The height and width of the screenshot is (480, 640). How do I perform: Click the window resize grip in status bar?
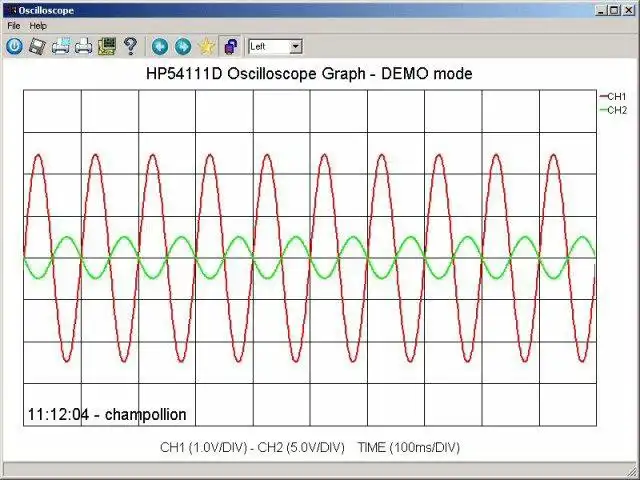632,469
